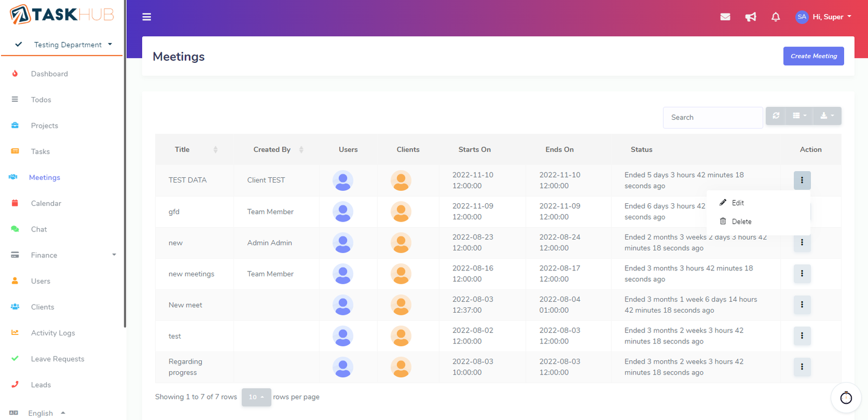Viewport: 868px width, 420px height.
Task: Click the Search input field
Action: pyautogui.click(x=712, y=118)
